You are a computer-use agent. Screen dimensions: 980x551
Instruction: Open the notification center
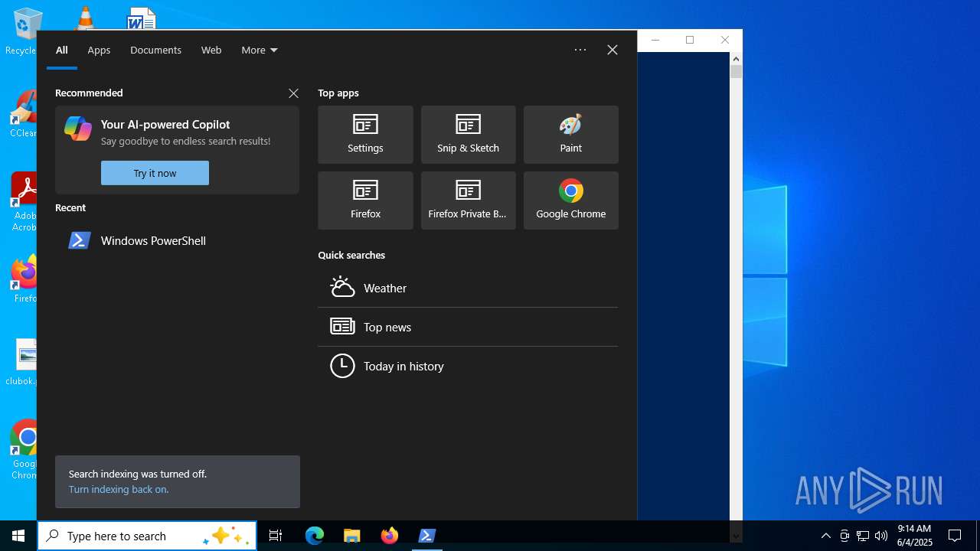pyautogui.click(x=955, y=536)
